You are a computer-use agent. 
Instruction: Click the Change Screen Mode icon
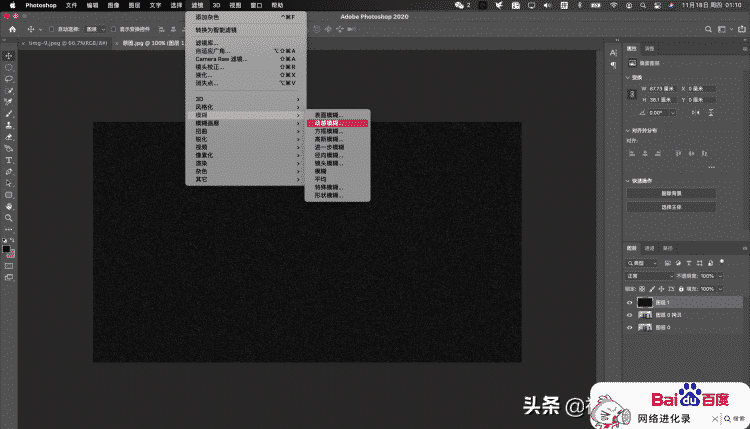tap(9, 277)
